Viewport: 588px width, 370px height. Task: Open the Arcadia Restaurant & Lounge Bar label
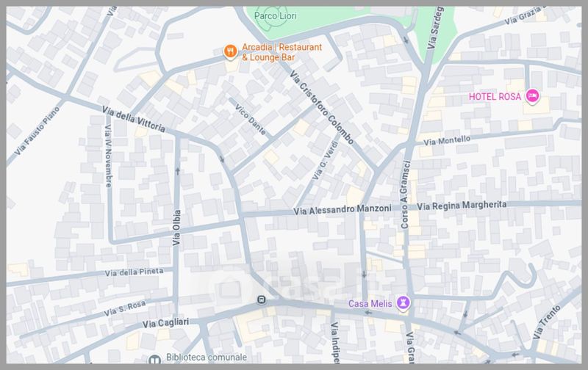click(282, 51)
